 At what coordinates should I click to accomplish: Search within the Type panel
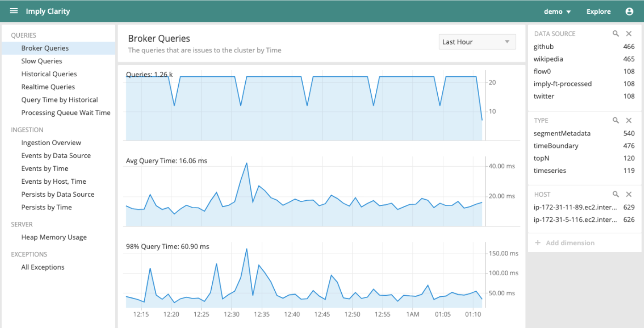pos(616,120)
